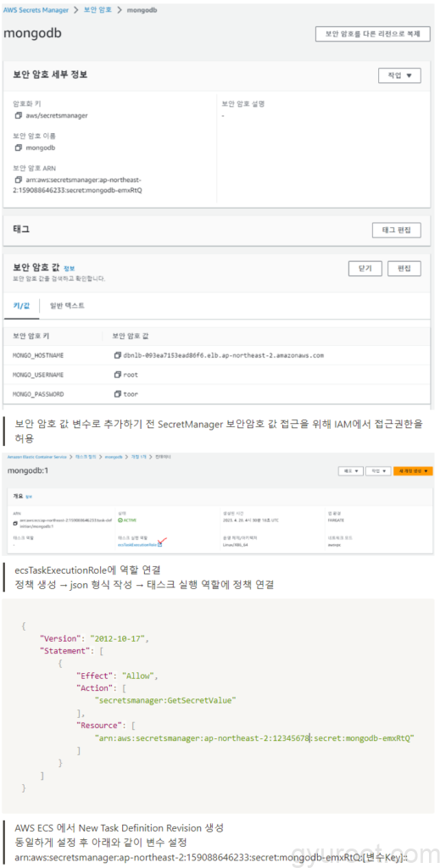This screenshot has height=868, width=440.
Task: Copy the MONGO_PASSWORD value toor
Action: [x=117, y=394]
